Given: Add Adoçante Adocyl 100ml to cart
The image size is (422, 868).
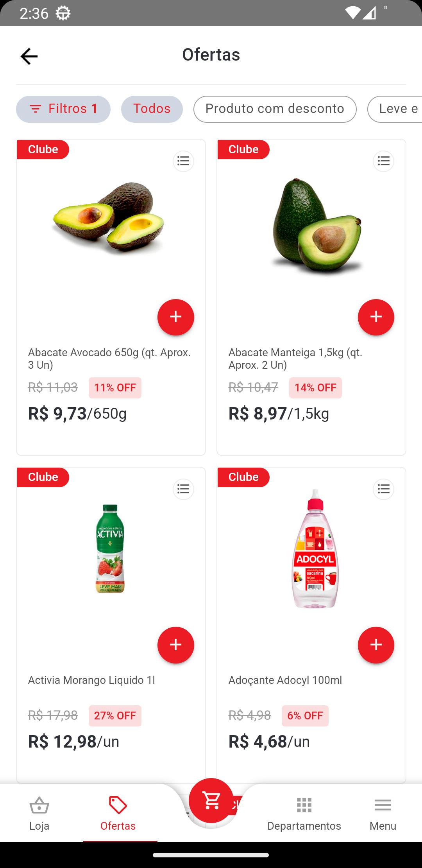Looking at the screenshot, I should [x=376, y=645].
